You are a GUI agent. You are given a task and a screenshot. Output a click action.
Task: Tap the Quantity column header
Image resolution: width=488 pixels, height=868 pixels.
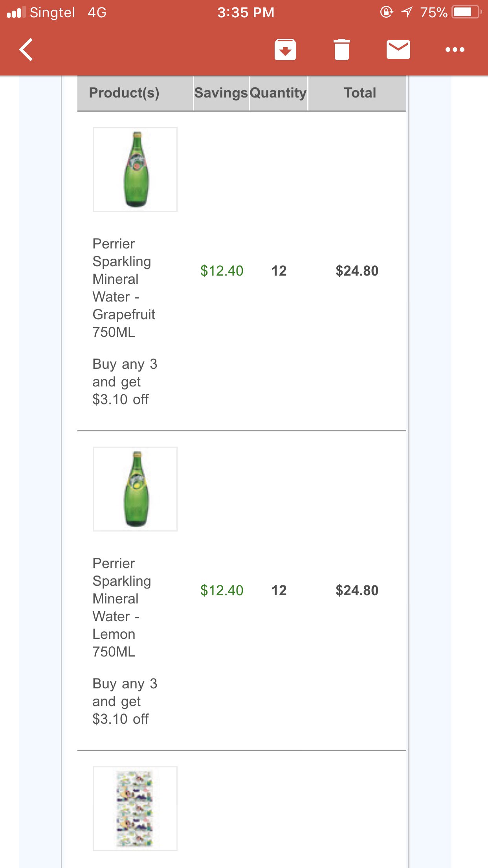click(x=278, y=93)
